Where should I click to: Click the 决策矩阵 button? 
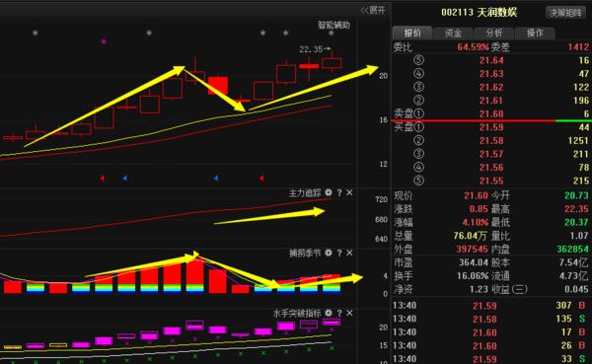tap(565, 13)
